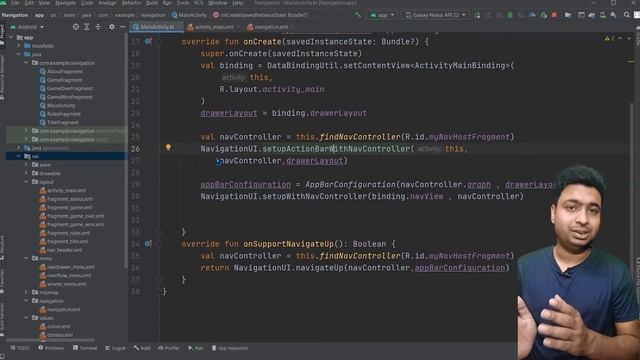640x360 pixels.
Task: Collapse the res folder arrow
Action: pyautogui.click(x=19, y=156)
